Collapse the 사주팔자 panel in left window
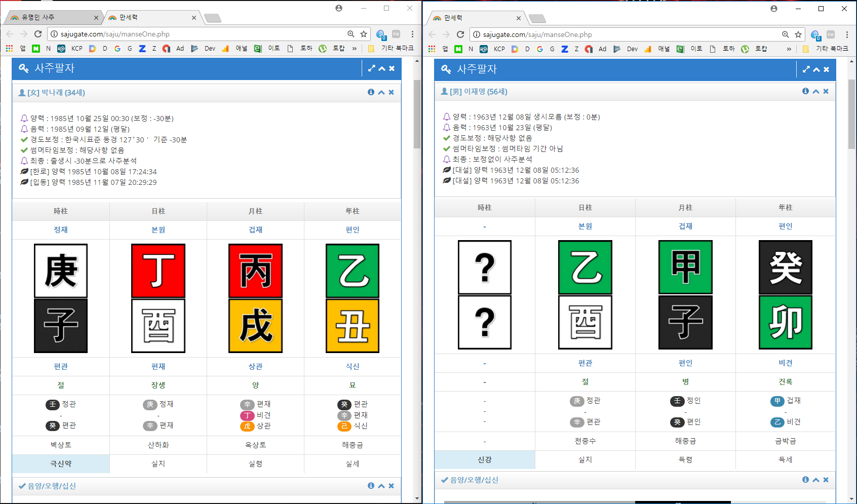This screenshot has height=504, width=857. pos(381,68)
